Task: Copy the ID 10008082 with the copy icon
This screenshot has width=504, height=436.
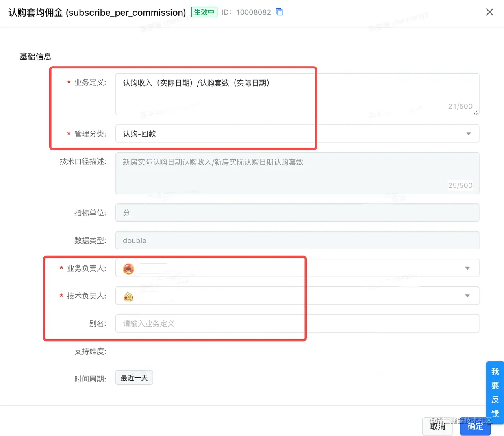Action: click(x=279, y=12)
